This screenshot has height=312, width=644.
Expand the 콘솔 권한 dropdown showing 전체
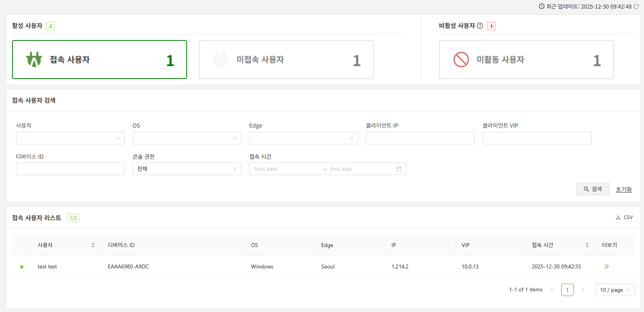[187, 169]
